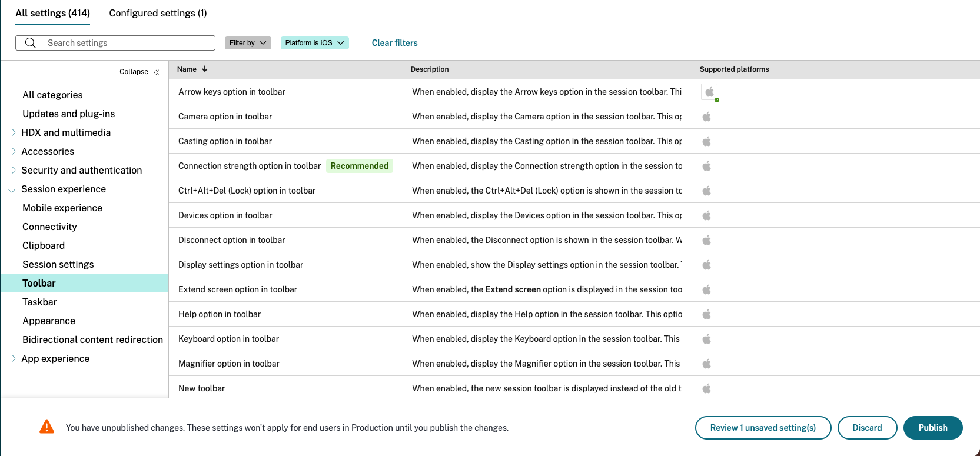Expand the HDX and multimedia category
Viewport: 980px width, 456px height.
[x=14, y=132]
